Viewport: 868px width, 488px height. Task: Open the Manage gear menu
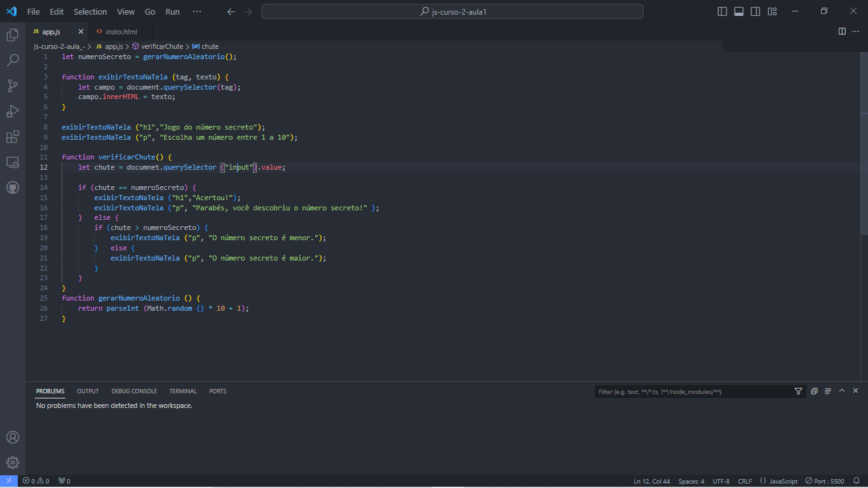coord(13,463)
